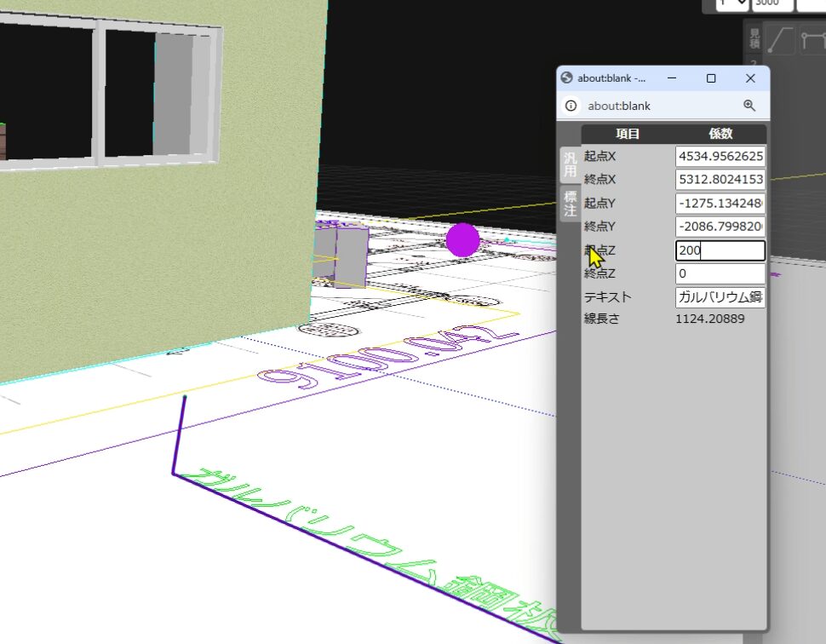Click the globe icon in popup title bar

[x=567, y=78]
